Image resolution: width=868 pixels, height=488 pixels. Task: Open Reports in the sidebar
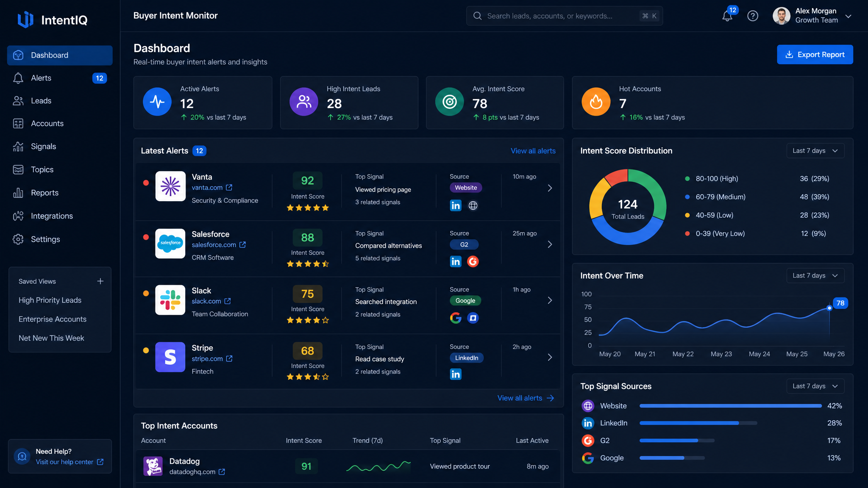(60, 193)
